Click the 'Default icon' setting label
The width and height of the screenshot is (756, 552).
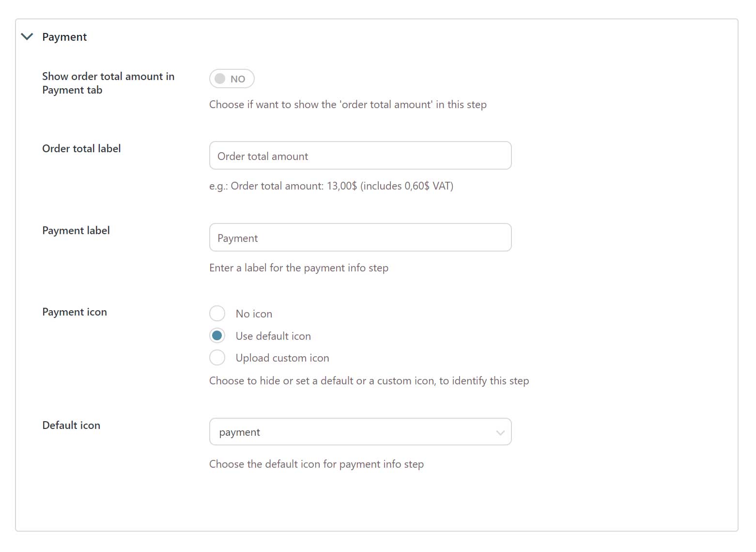[71, 426]
